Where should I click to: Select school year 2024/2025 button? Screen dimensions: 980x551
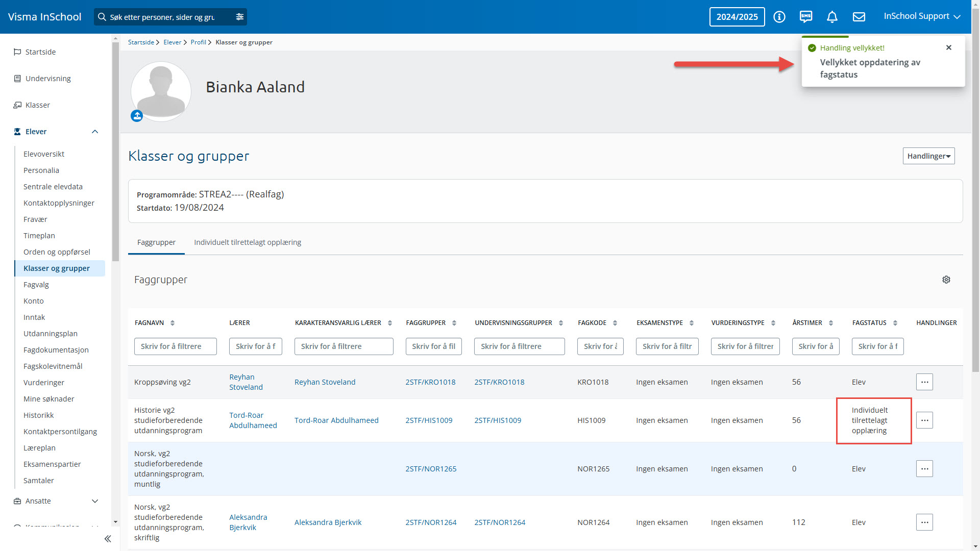[737, 17]
